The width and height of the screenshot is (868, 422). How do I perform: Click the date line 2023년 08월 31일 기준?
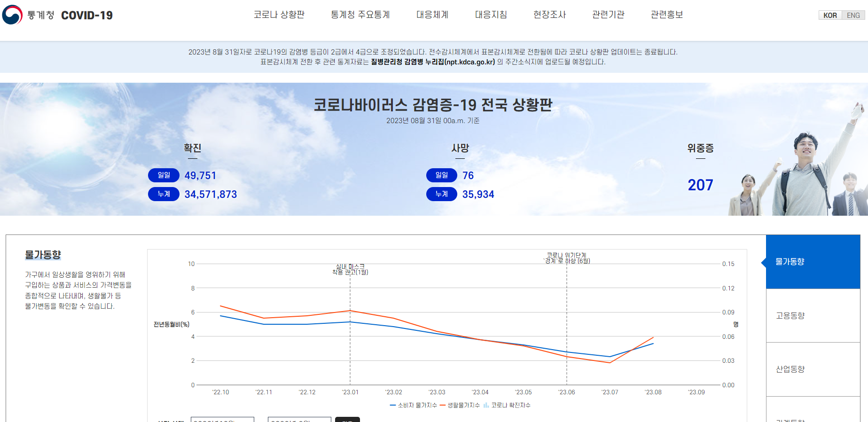click(433, 121)
